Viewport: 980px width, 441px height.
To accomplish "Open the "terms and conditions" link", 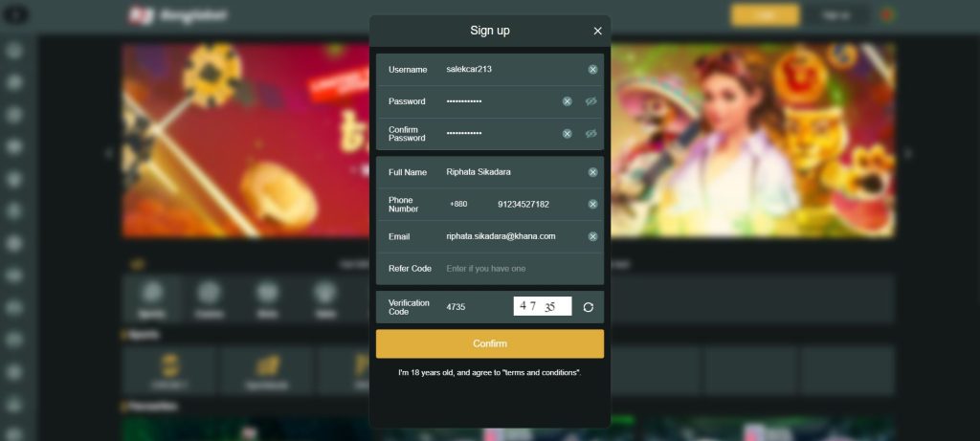I will (541, 372).
